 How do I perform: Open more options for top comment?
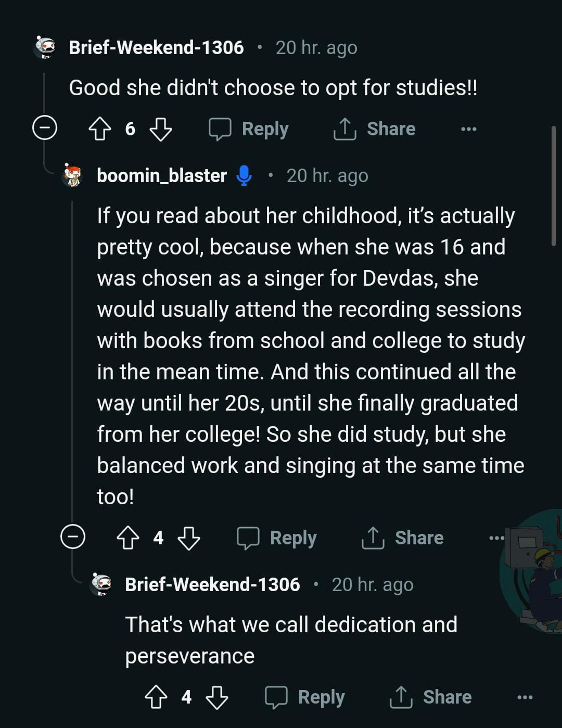coord(468,129)
